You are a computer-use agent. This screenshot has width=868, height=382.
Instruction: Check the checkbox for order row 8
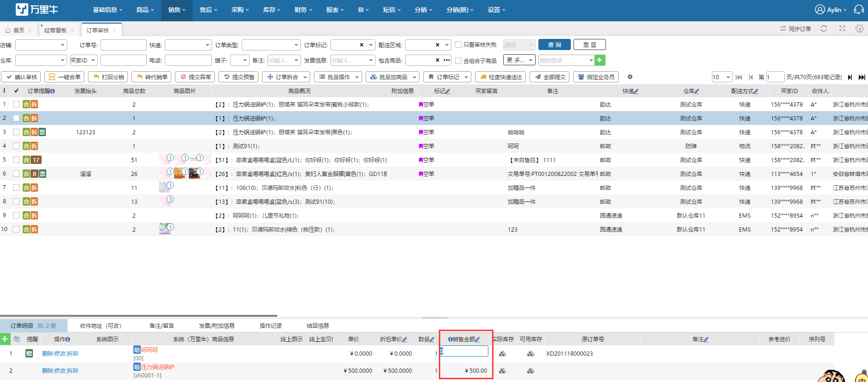click(x=16, y=201)
